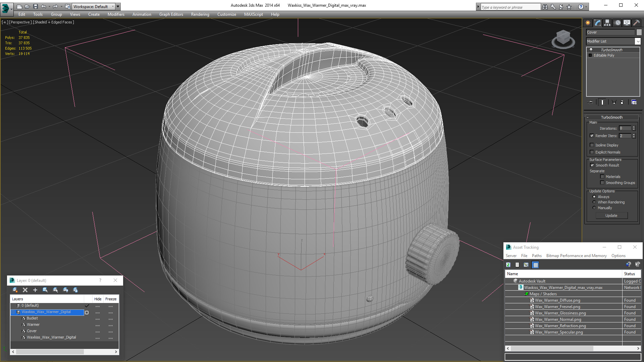Select the When Rendering radio button

point(594,202)
